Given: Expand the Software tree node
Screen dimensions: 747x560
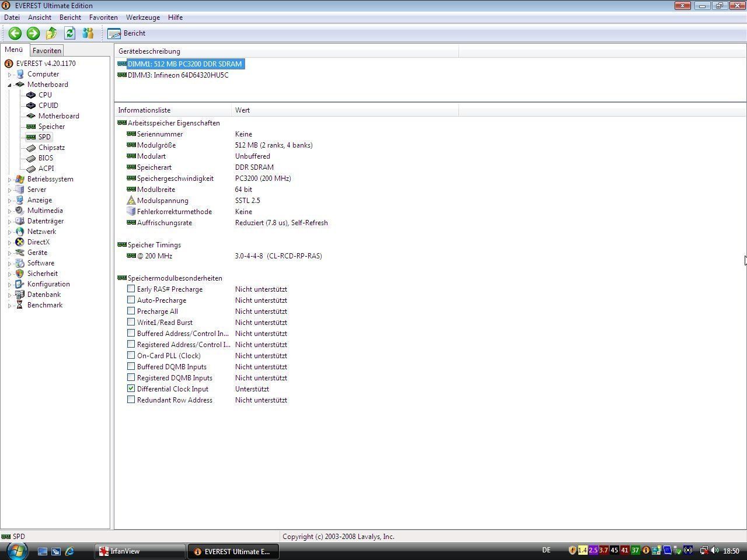Looking at the screenshot, I should (9, 264).
